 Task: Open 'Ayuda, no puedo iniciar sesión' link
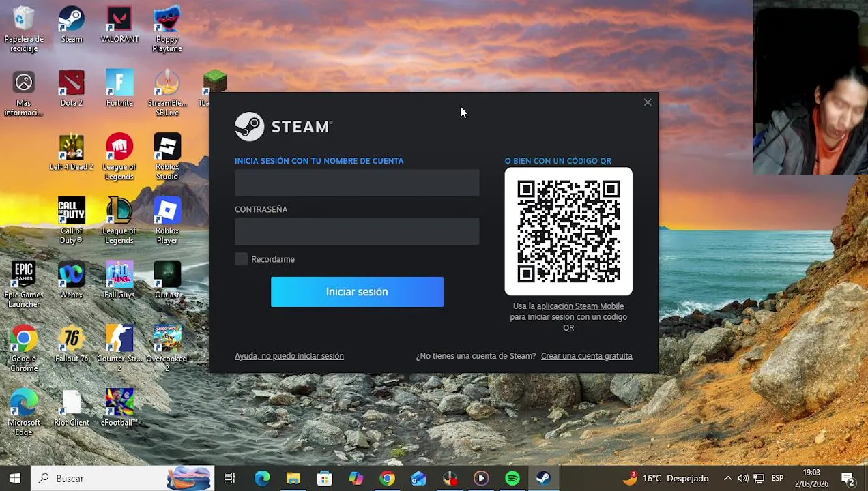289,356
